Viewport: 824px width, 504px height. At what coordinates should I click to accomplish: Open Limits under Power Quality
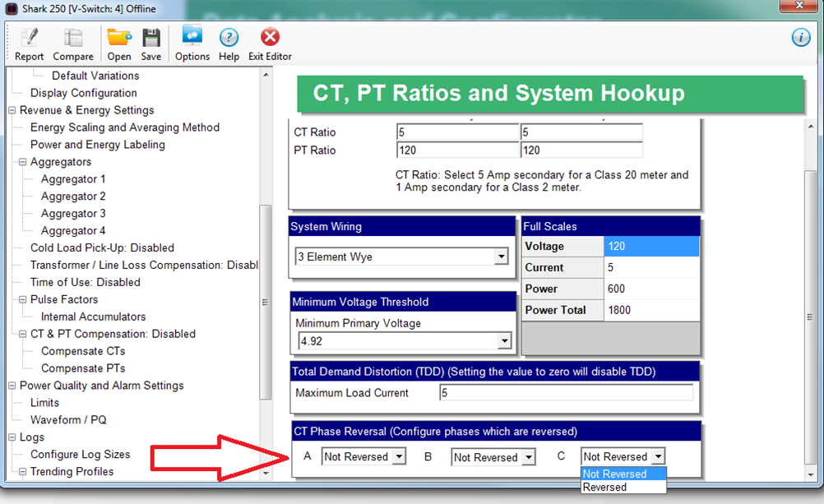[44, 403]
